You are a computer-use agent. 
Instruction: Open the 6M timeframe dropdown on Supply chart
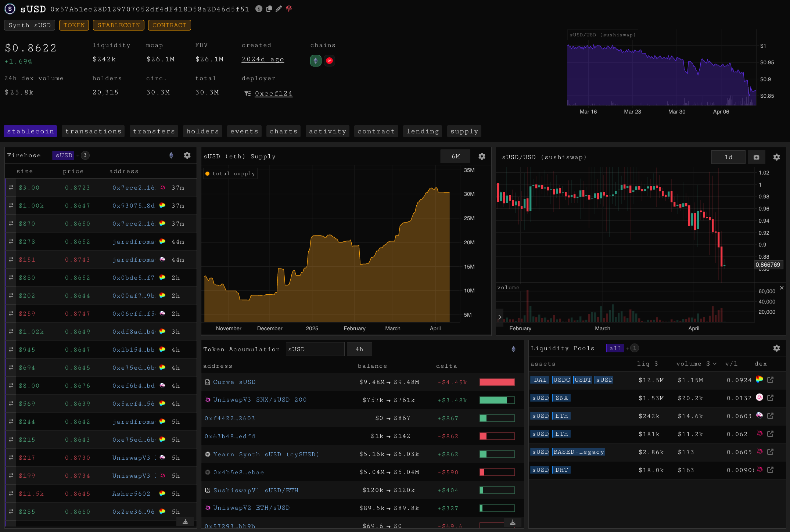[x=456, y=157]
